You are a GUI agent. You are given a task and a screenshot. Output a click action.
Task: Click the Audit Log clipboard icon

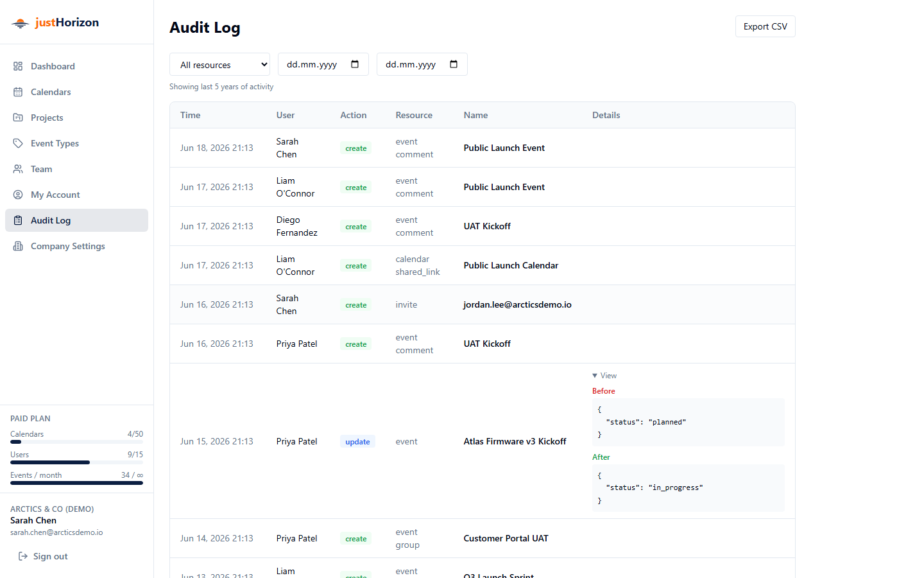click(x=18, y=220)
